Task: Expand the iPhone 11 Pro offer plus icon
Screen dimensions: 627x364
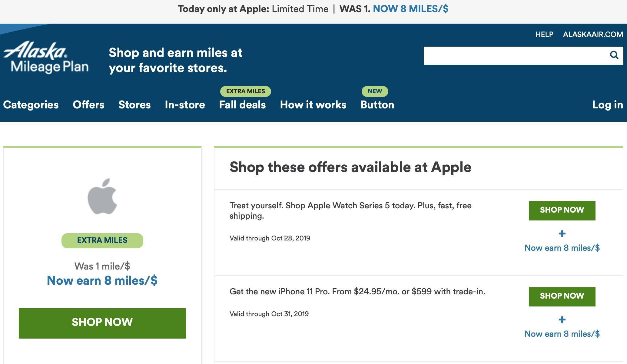Action: [x=562, y=319]
